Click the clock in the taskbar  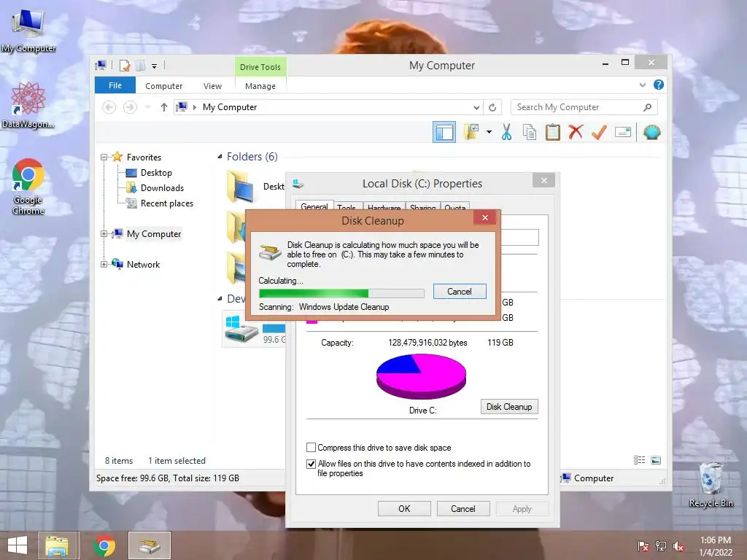click(x=715, y=546)
